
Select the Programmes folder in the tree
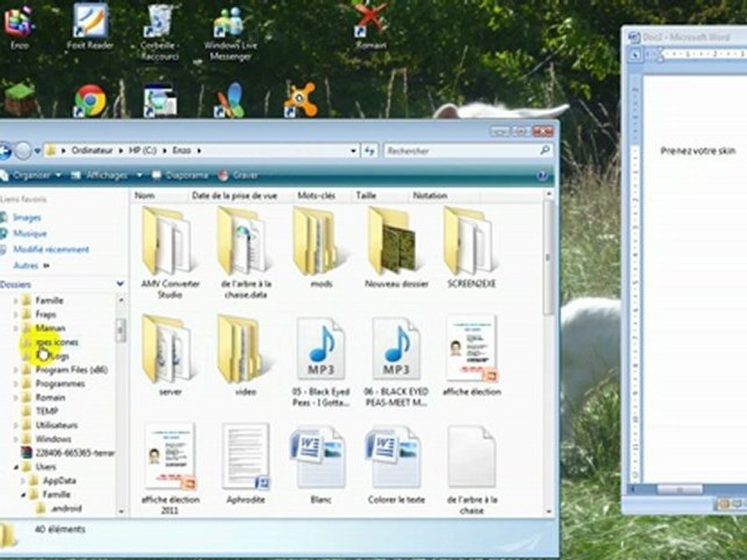(x=60, y=383)
